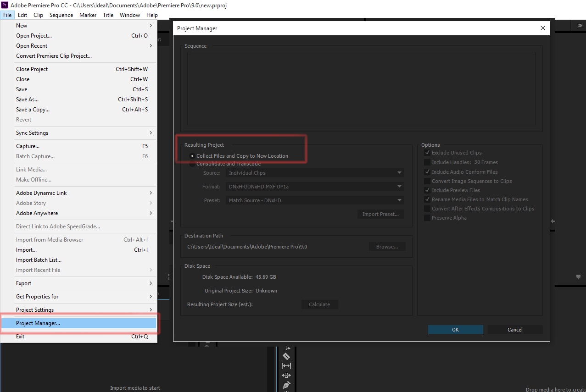
Task: Choose Convert Premiere Clip Project
Action: (79, 56)
